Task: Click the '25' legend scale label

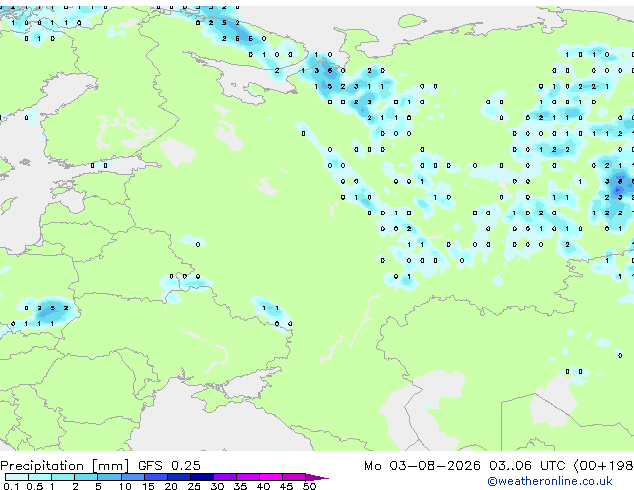Action: point(194,486)
